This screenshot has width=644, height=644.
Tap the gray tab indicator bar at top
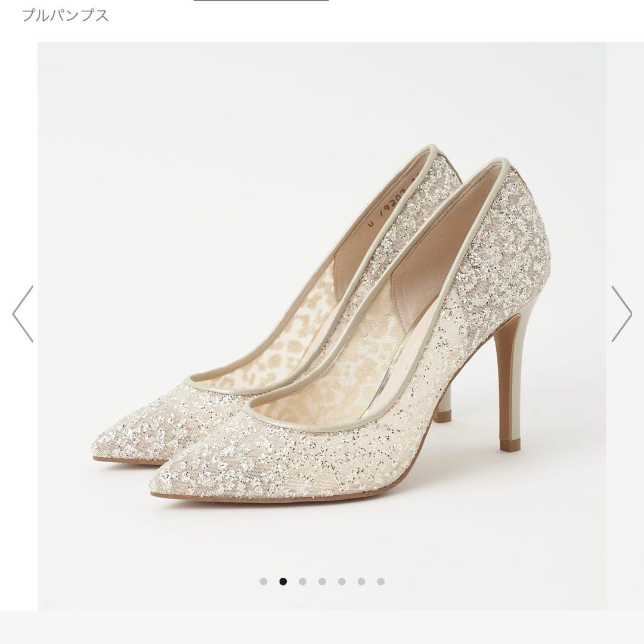coord(261,1)
